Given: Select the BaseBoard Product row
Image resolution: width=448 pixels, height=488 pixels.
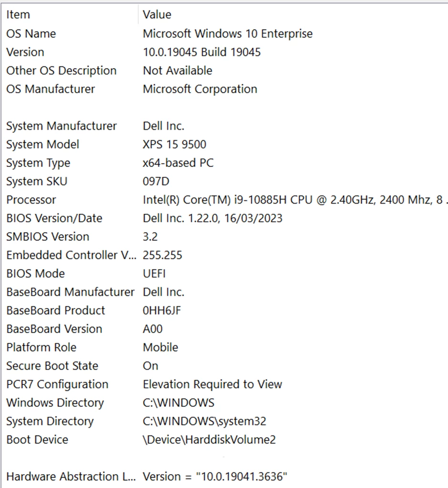Looking at the screenshot, I should pyautogui.click(x=224, y=311).
